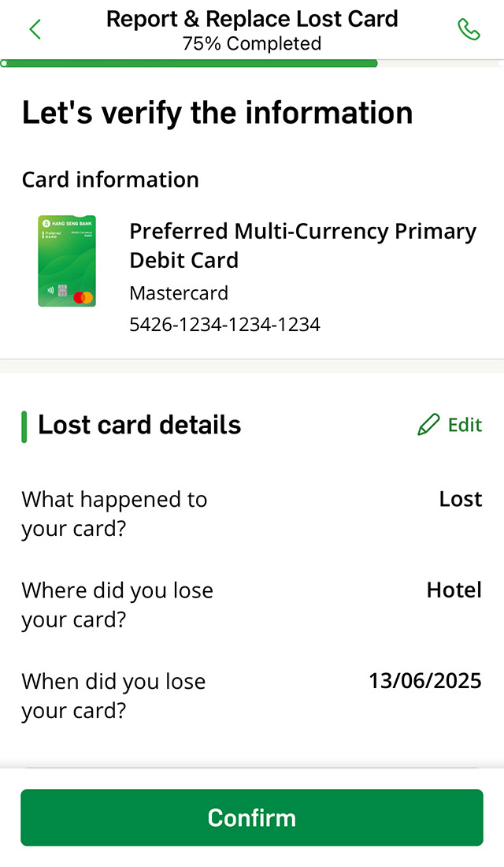Select the debit card thumbnail image
The height and width of the screenshot is (867, 504).
[x=67, y=261]
